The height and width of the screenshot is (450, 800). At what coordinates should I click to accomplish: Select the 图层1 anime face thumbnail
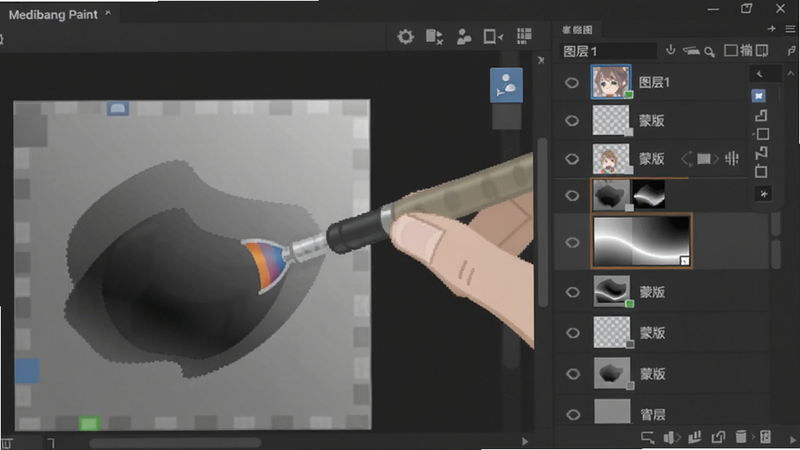pos(611,82)
